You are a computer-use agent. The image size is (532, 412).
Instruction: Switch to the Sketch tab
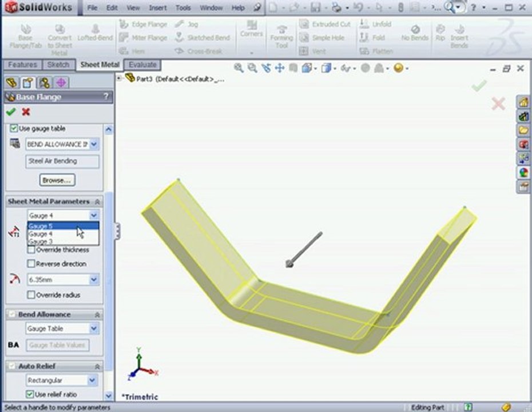[58, 65]
